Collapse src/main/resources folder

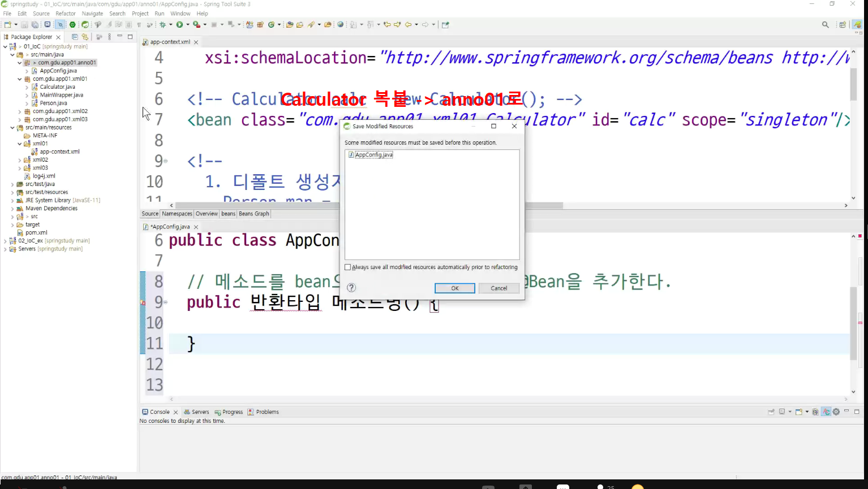(12, 128)
